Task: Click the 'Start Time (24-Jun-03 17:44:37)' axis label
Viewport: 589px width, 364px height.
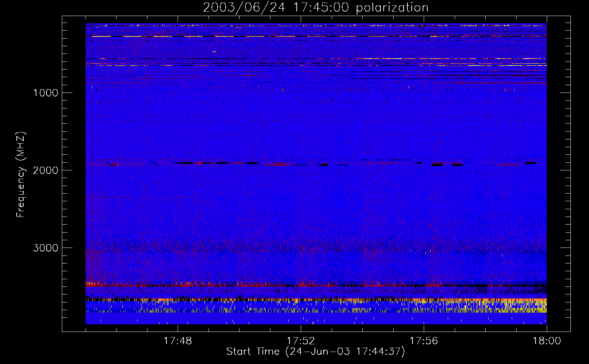Action: point(316,352)
